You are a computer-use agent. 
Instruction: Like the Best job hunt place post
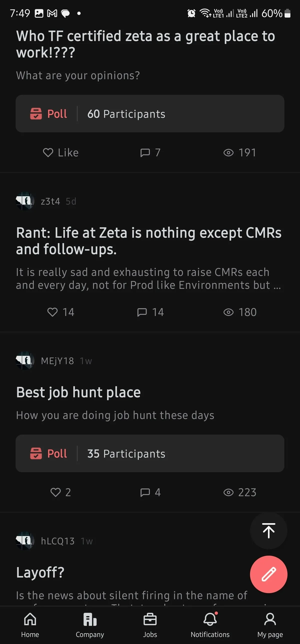[60, 492]
